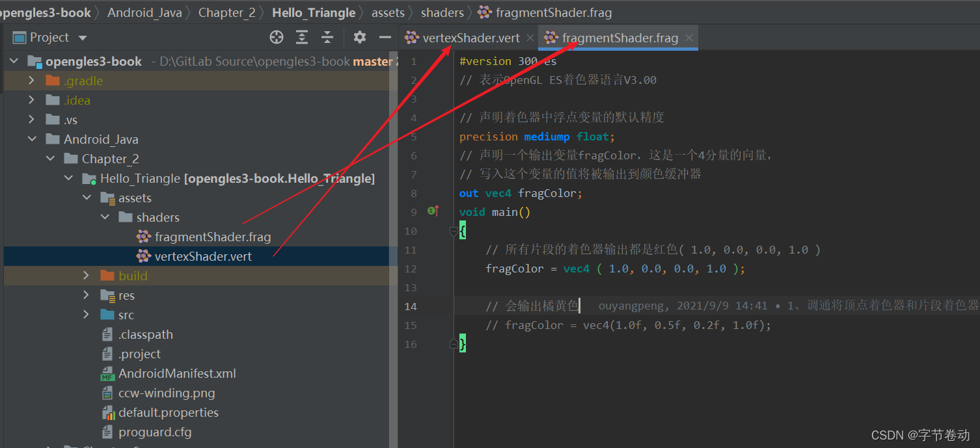The height and width of the screenshot is (448, 980).
Task: Expand the .gradle folder
Action: pyautogui.click(x=32, y=81)
